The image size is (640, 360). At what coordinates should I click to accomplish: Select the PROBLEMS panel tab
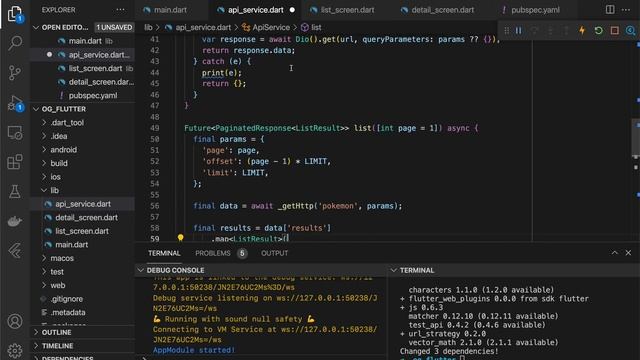coord(213,253)
